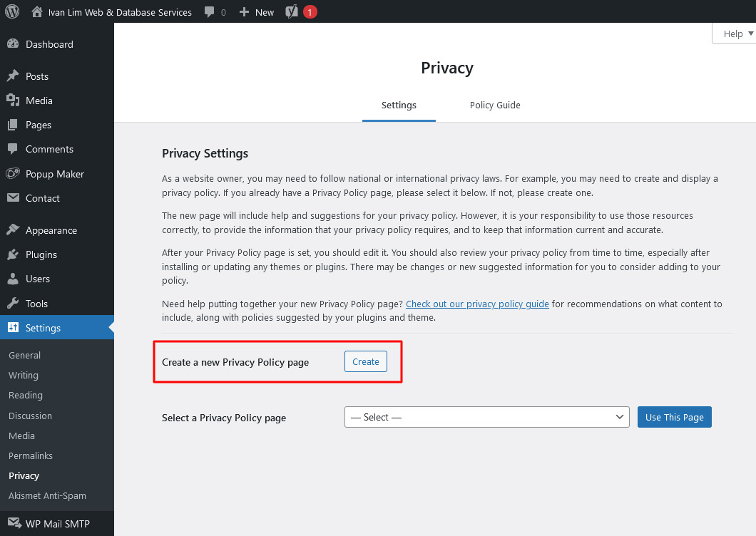Screen dimensions: 756x536
Task: Click the red notification badge showing 1
Action: [310, 12]
